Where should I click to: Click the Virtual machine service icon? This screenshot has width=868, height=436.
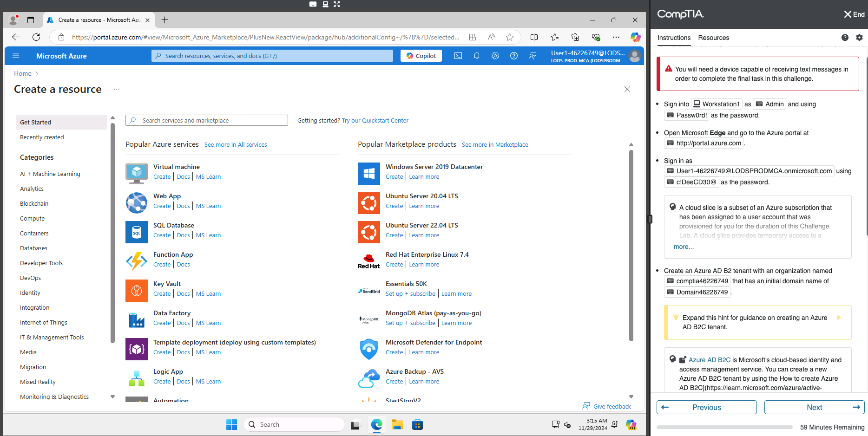(137, 174)
